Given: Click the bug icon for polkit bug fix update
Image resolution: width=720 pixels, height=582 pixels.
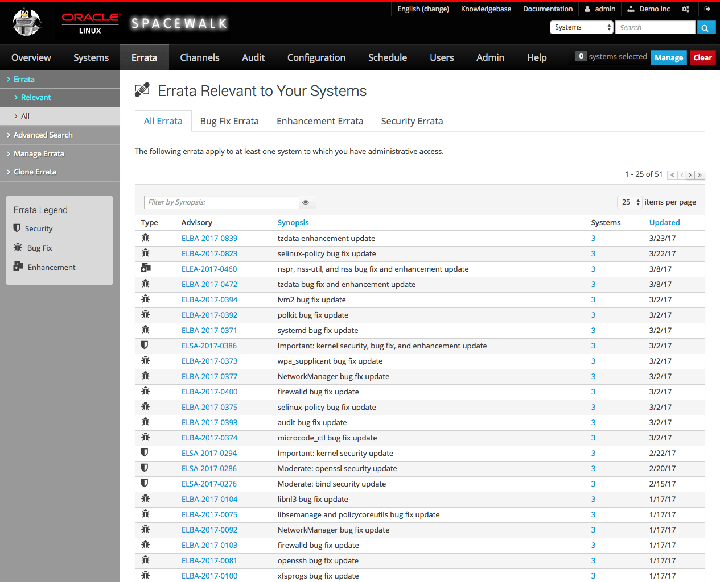Looking at the screenshot, I should 146,315.
